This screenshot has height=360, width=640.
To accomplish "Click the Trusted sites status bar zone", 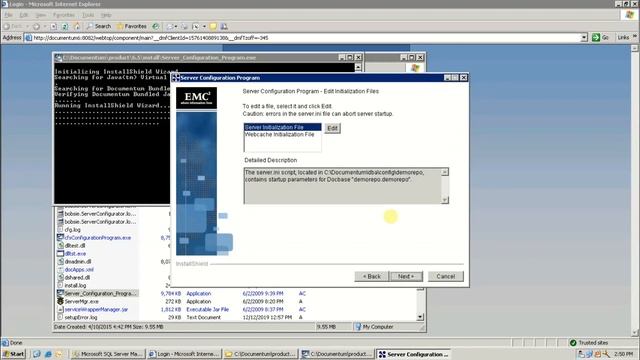I will click(589, 343).
